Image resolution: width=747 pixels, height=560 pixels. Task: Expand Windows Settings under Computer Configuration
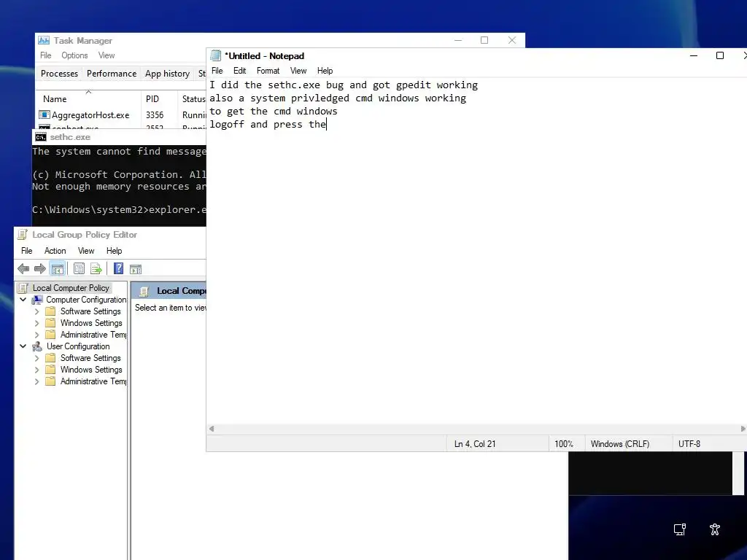(x=36, y=323)
